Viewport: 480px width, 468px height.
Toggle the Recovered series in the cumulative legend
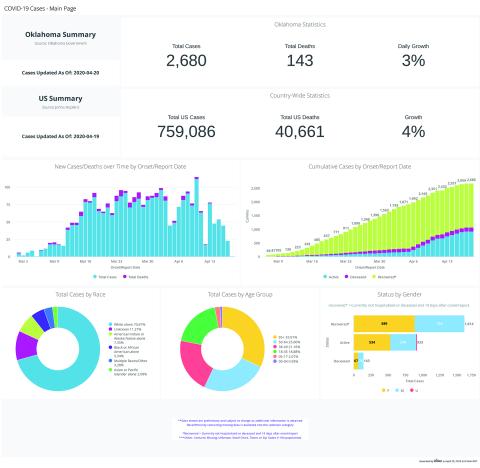point(384,277)
